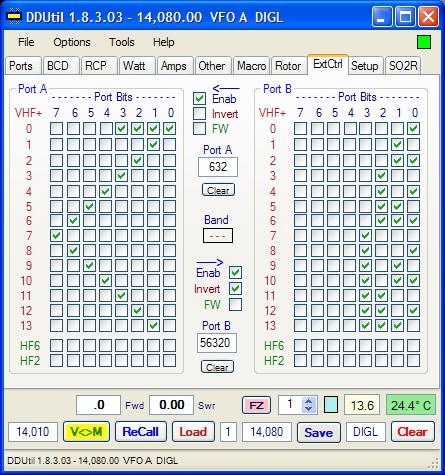Image resolution: width=445 pixels, height=475 pixels.
Task: Uncheck Port B Enab checkbox
Action: coord(235,273)
